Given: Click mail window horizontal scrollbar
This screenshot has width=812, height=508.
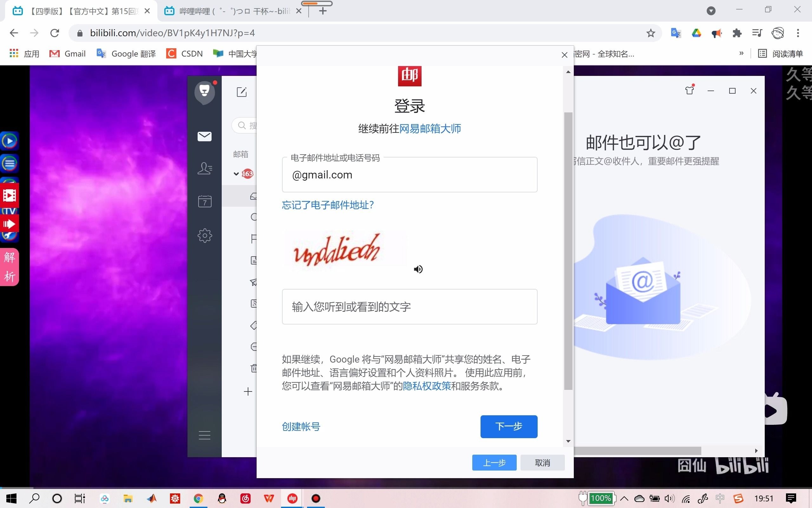Looking at the screenshot, I should [638, 451].
